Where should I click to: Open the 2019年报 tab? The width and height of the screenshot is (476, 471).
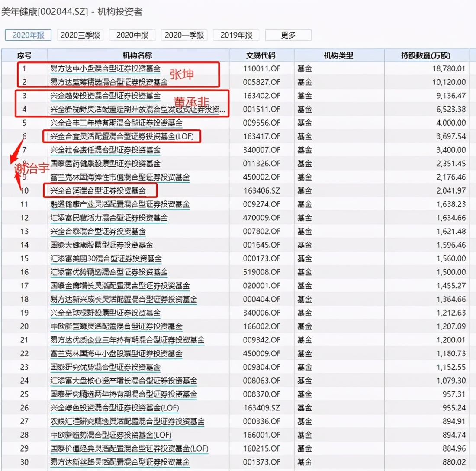pyautogui.click(x=236, y=35)
